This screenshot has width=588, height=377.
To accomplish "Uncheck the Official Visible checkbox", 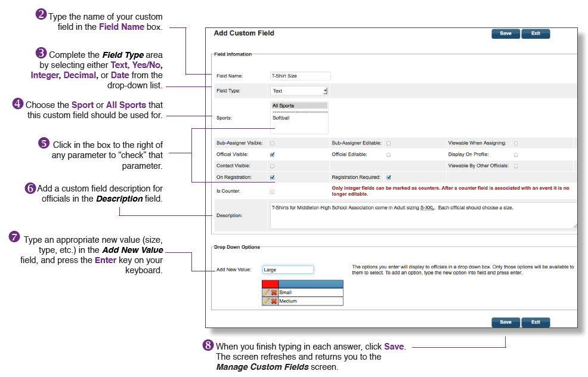I will coord(273,154).
